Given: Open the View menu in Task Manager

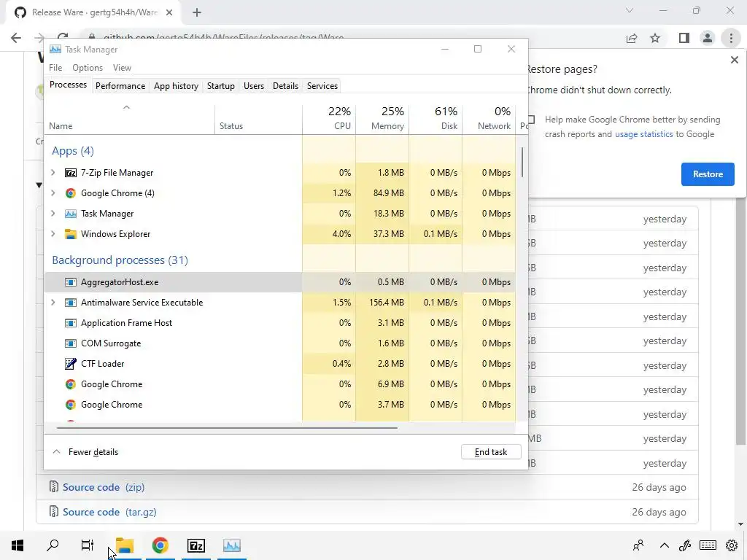Looking at the screenshot, I should pos(122,68).
